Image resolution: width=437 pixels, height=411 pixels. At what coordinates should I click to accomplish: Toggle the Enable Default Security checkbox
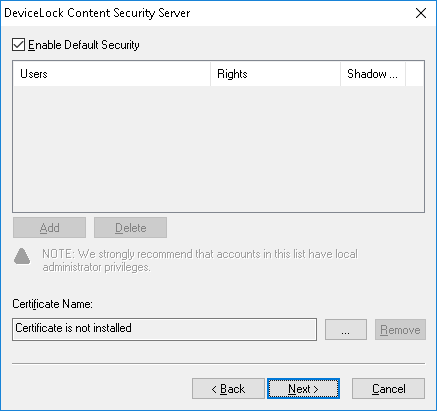pos(18,45)
